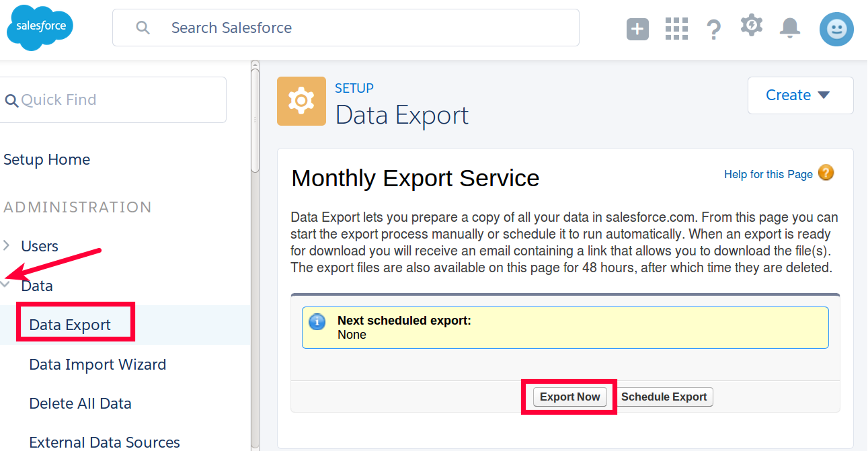Click the Salesforce cloud logo
Image resolution: width=868 pixels, height=451 pixels.
[x=39, y=28]
